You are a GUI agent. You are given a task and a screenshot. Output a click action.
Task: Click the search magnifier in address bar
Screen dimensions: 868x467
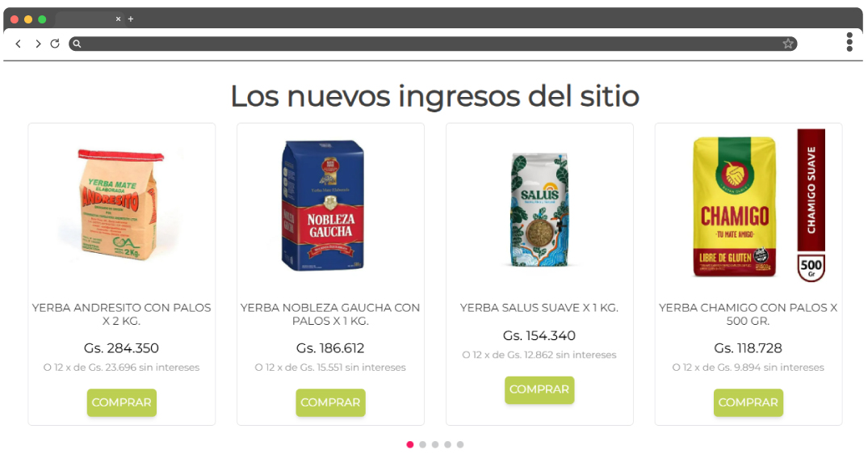tap(77, 44)
